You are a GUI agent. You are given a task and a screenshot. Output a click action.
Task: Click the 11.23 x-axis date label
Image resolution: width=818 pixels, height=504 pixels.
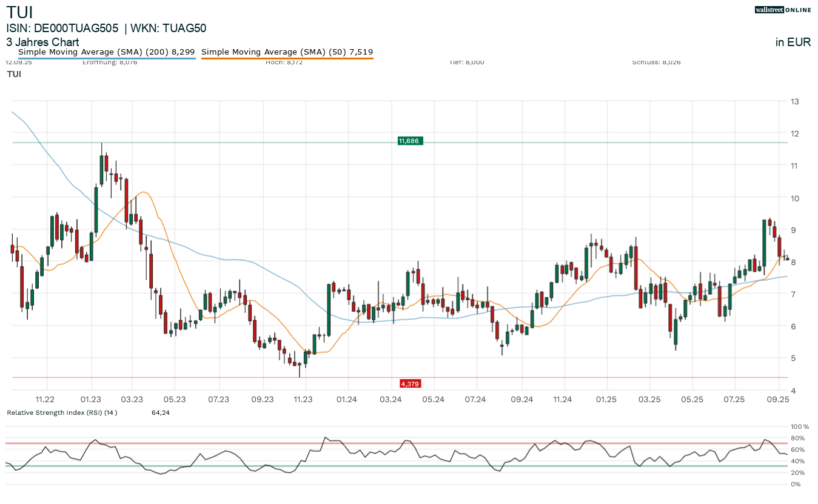coord(303,399)
